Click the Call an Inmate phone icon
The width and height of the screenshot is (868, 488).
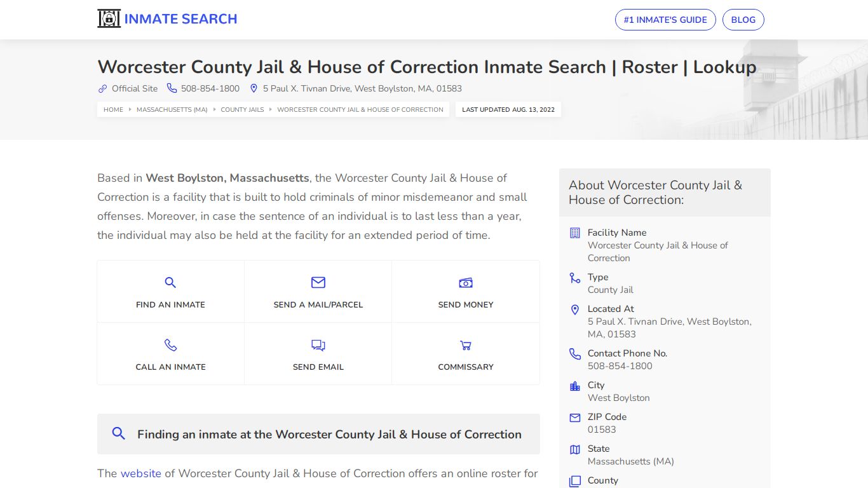click(170, 345)
